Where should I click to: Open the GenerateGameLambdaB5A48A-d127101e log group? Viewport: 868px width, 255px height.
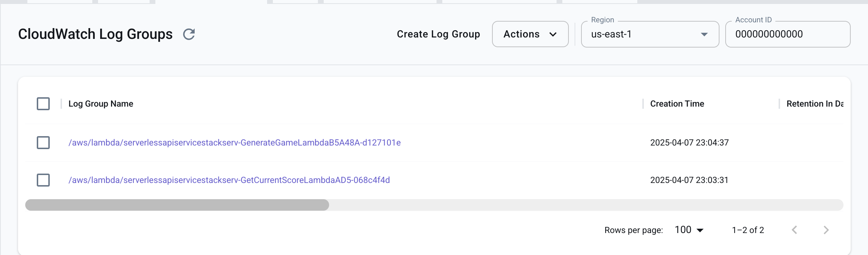point(235,143)
